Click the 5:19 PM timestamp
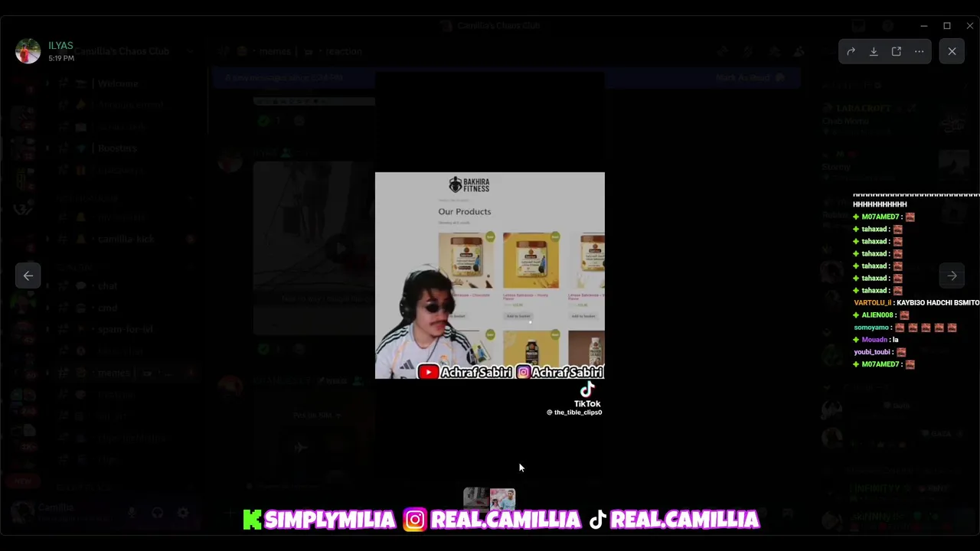This screenshot has height=551, width=980. tap(61, 58)
